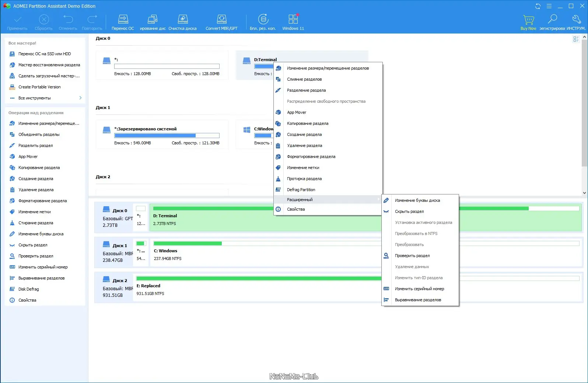Image resolution: width=588 pixels, height=383 pixels.
Task: Choose Create Portable Version in sidebar
Action: tap(39, 87)
